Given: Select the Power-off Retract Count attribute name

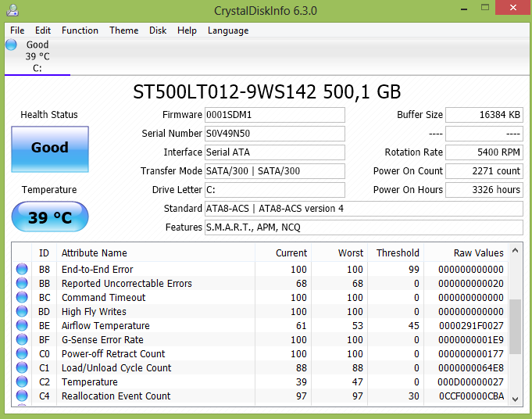Looking at the screenshot, I should click(x=113, y=354).
